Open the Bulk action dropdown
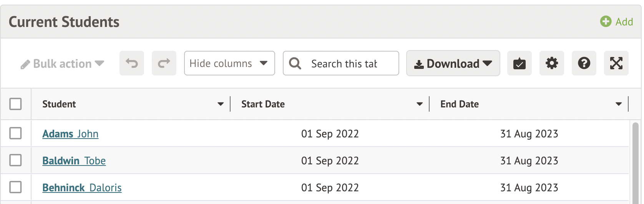644x204 pixels. (63, 64)
